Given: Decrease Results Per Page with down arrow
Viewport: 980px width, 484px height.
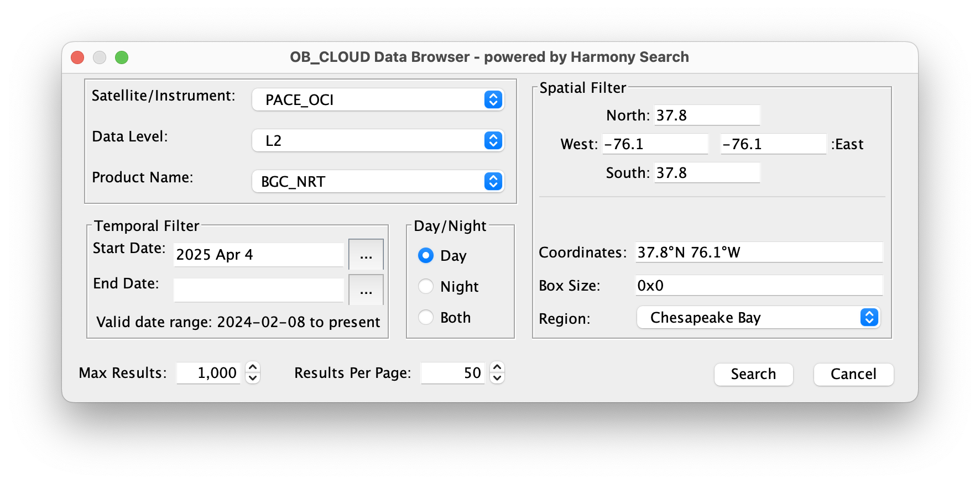Looking at the screenshot, I should [x=497, y=378].
